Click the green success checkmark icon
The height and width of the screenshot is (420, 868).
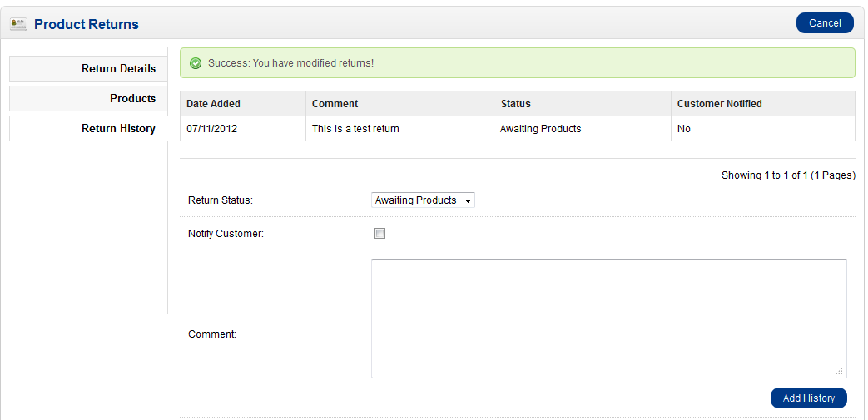[x=196, y=63]
